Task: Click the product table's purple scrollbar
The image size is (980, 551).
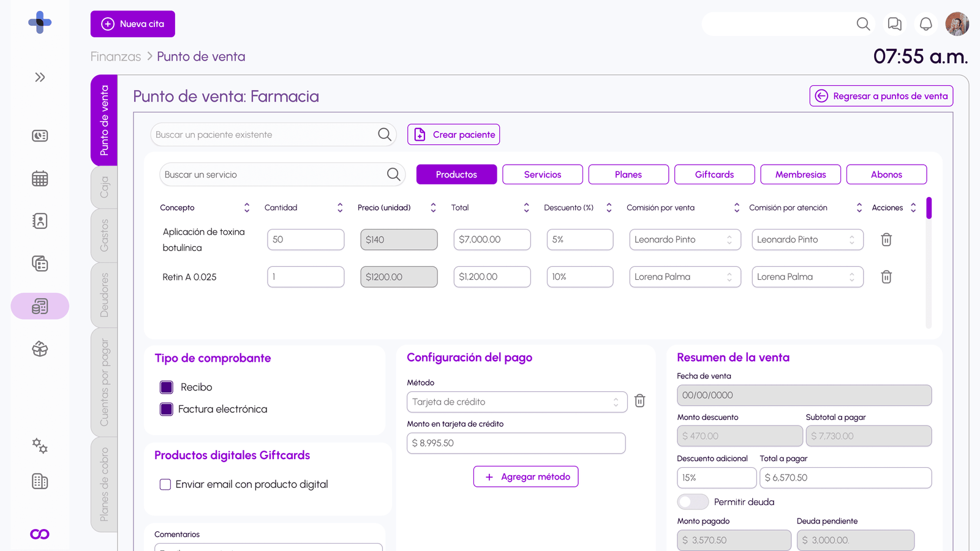Action: [929, 208]
